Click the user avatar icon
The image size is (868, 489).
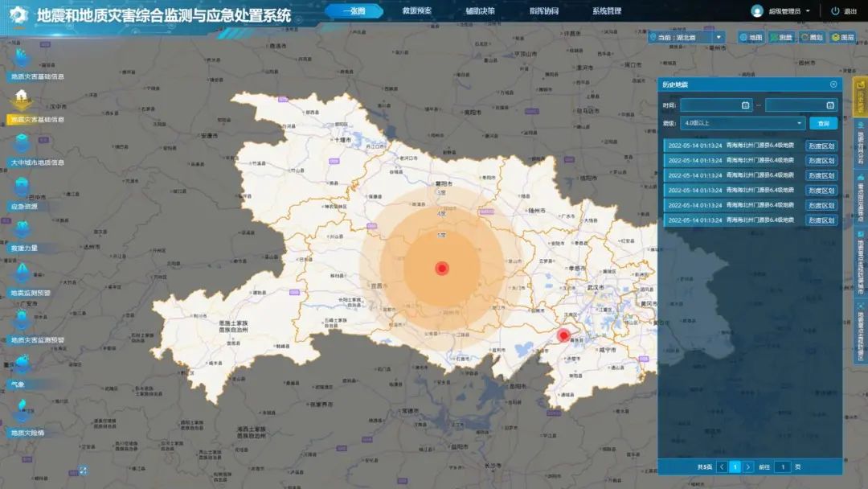pos(757,10)
